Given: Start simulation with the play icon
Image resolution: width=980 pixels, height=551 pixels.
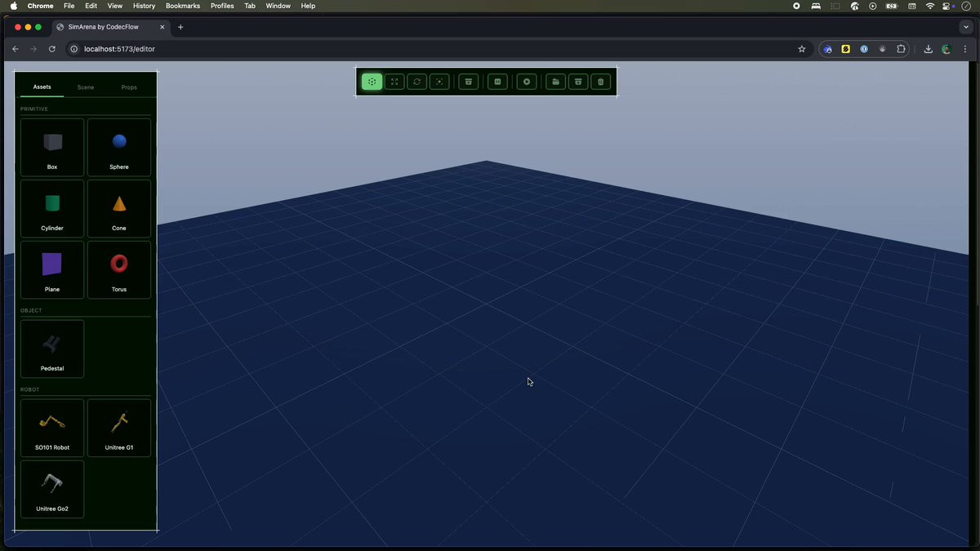Looking at the screenshot, I should coord(527,82).
